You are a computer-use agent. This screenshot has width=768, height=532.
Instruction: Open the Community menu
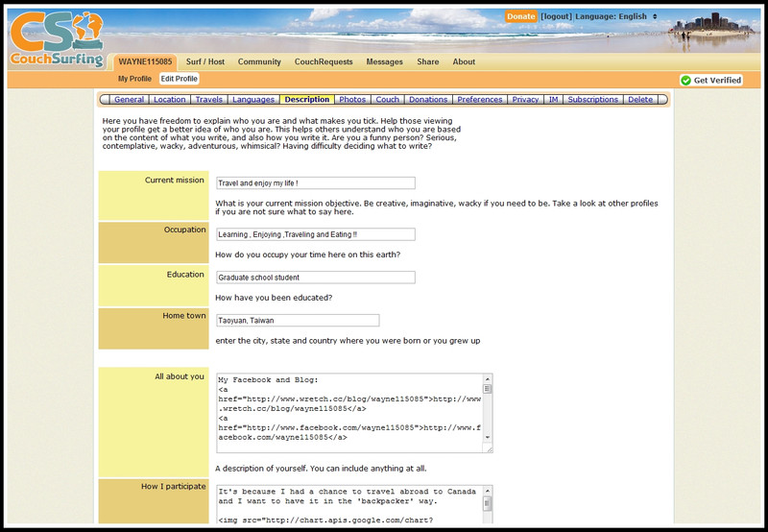click(x=259, y=61)
